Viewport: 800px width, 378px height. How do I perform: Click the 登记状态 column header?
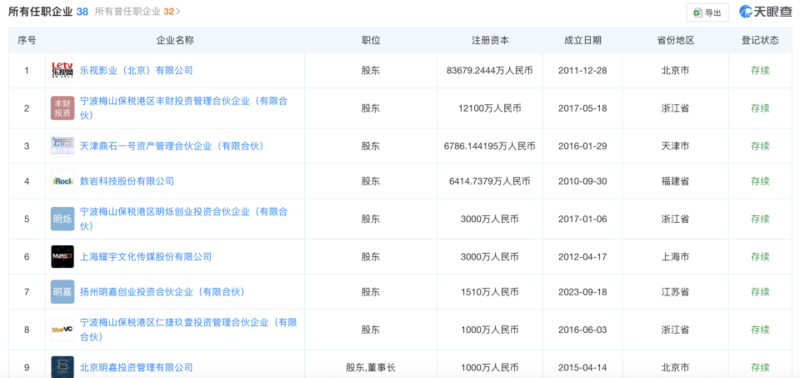[760, 40]
